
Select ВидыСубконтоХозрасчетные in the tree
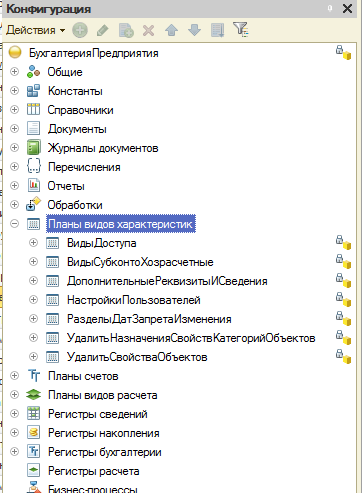[x=140, y=262]
